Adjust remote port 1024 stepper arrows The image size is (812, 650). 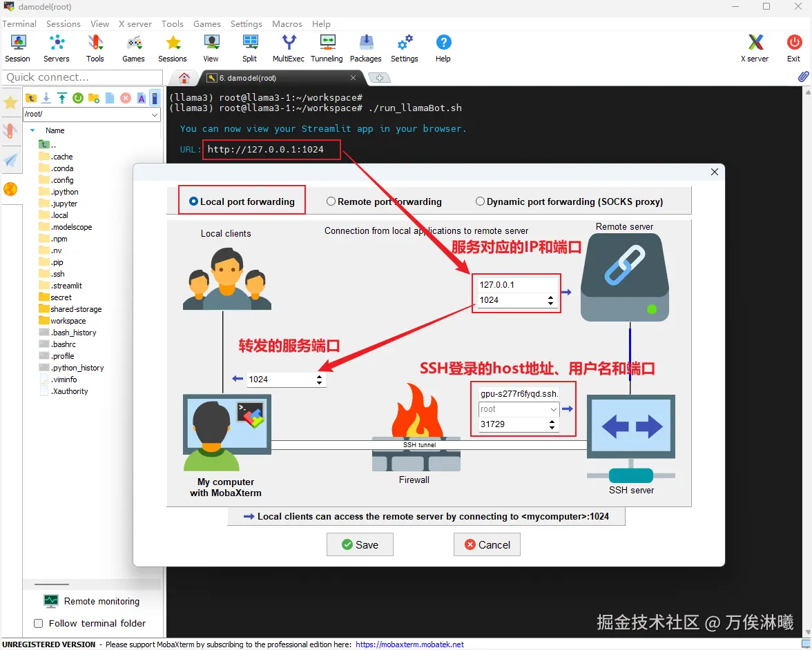550,300
